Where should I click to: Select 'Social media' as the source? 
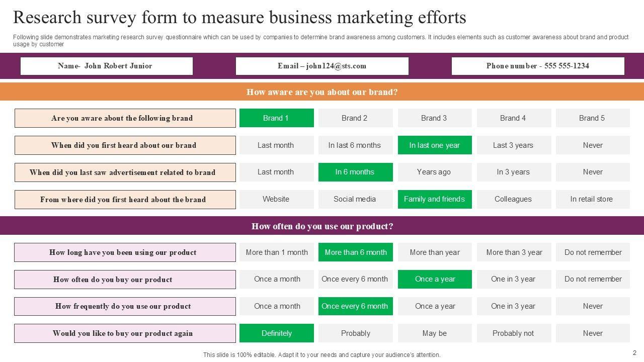pyautogui.click(x=355, y=199)
